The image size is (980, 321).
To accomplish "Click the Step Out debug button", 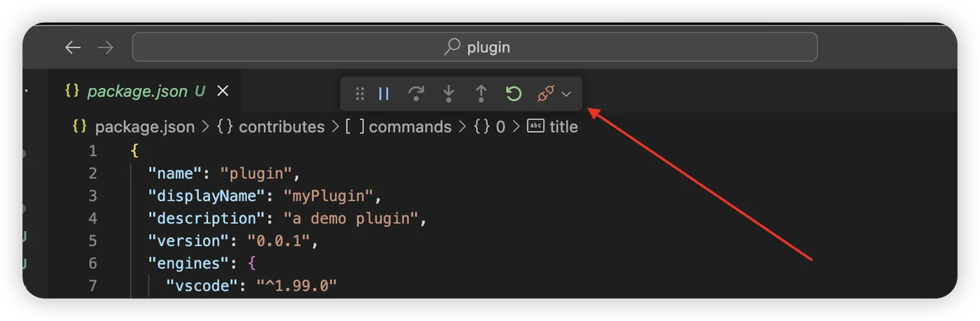I will [481, 94].
